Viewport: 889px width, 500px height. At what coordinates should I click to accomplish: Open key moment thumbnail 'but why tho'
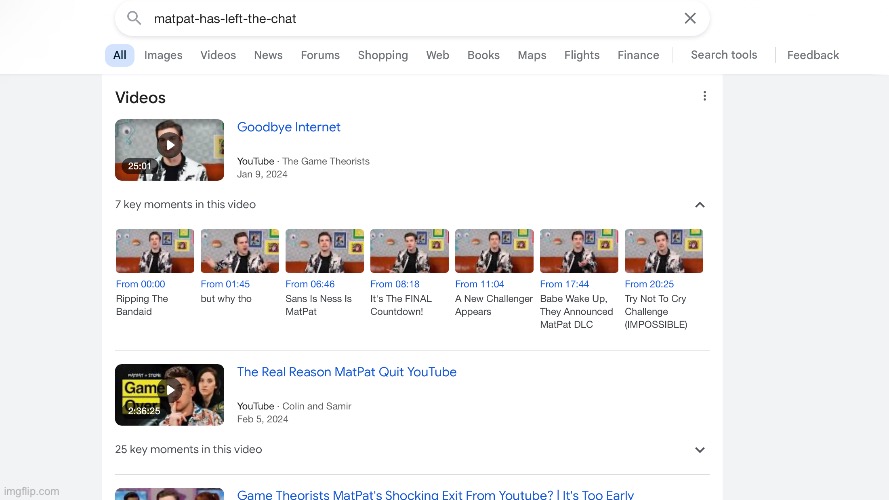pos(240,251)
